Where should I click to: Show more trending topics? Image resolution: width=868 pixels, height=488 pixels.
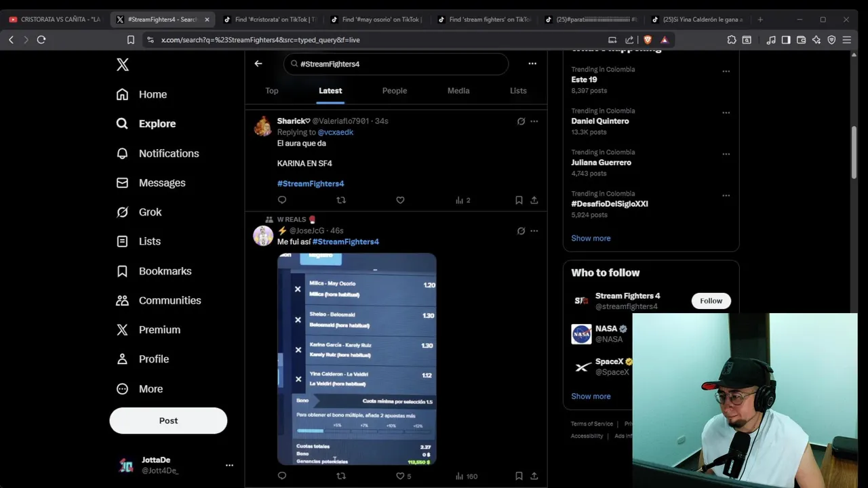click(x=591, y=239)
